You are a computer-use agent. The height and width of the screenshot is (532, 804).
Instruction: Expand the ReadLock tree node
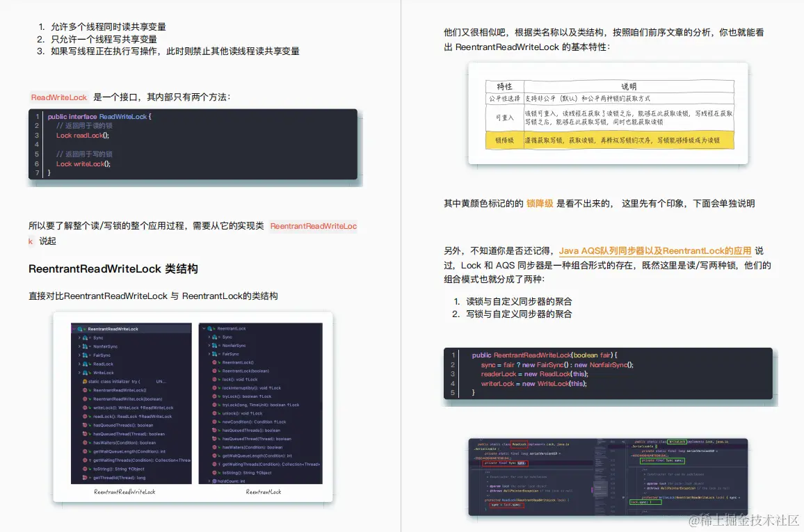point(79,364)
